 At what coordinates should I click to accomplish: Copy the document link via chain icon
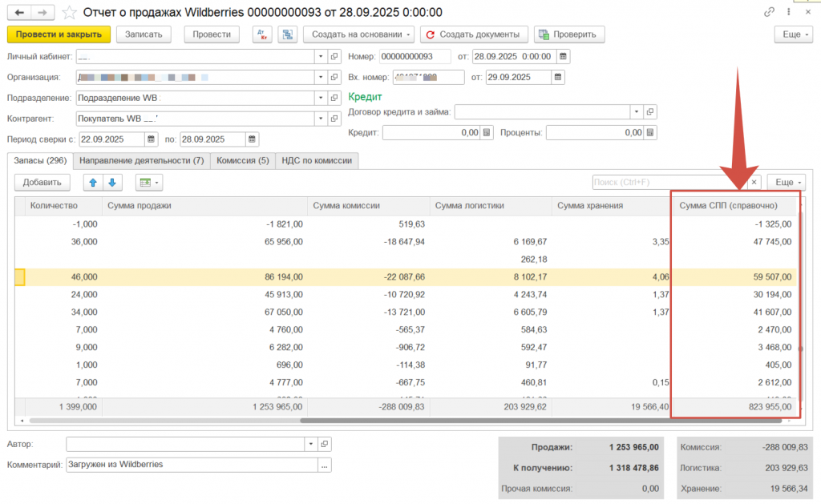coord(770,13)
